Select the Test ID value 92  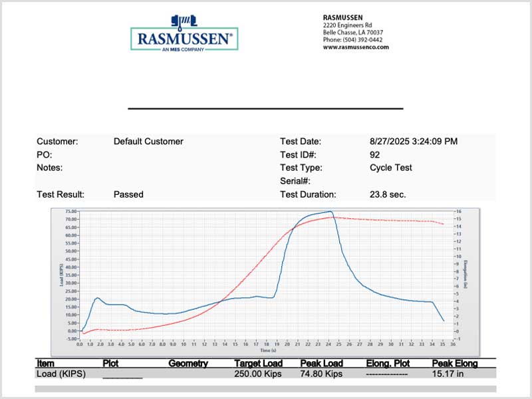(x=374, y=155)
